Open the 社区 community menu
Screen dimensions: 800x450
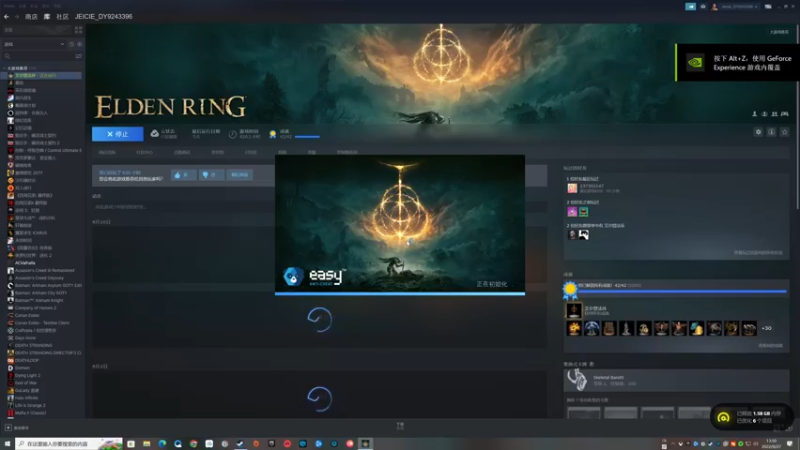pyautogui.click(x=62, y=16)
